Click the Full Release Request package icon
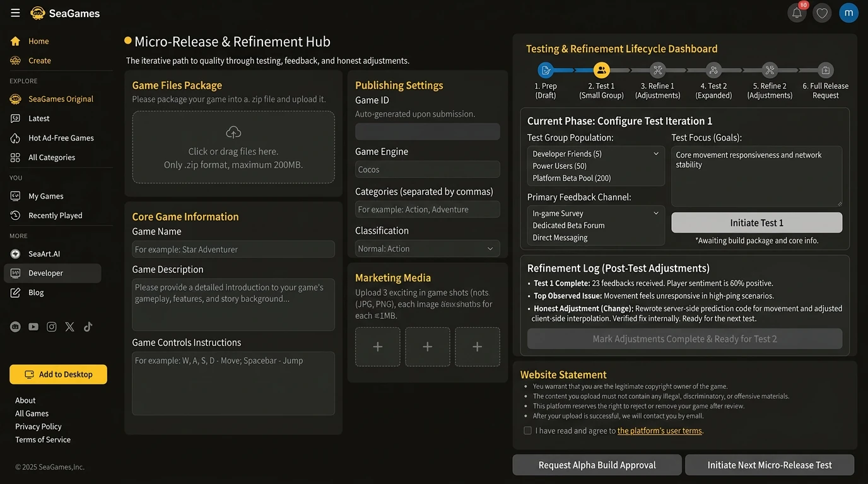This screenshot has width=868, height=484. point(825,70)
